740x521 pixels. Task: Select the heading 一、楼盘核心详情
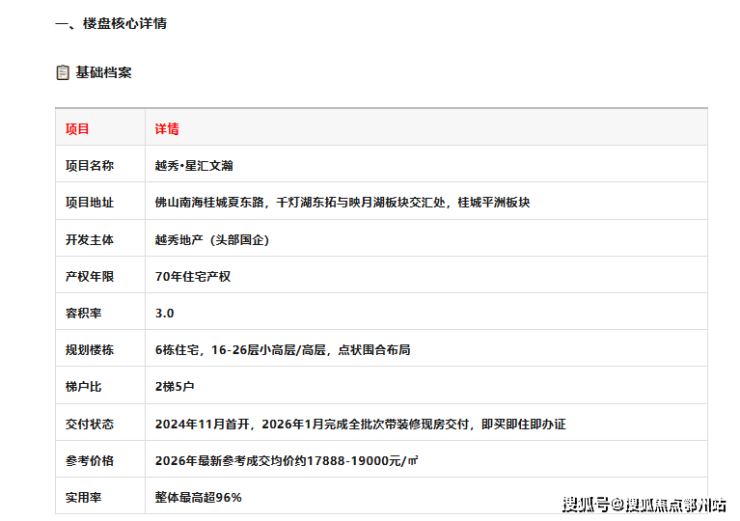tap(111, 23)
